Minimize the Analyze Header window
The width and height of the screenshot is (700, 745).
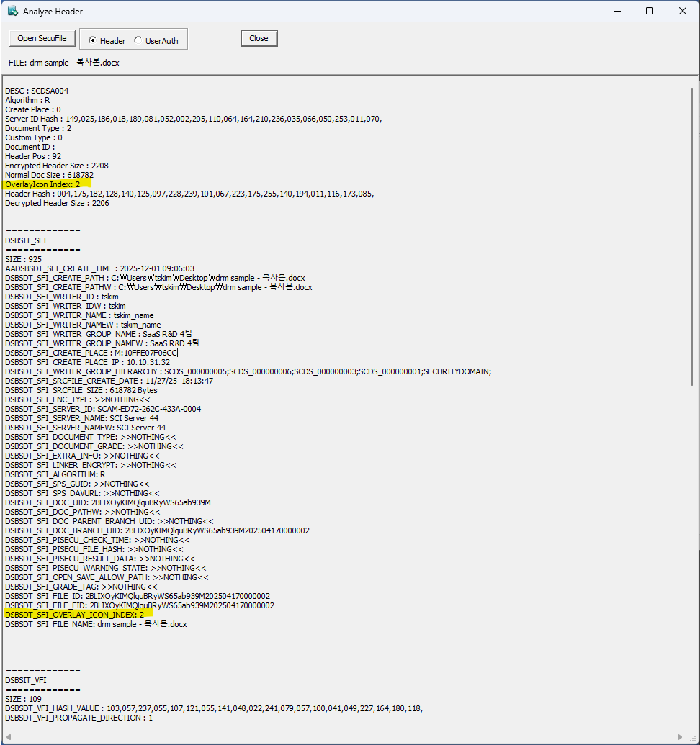pyautogui.click(x=616, y=11)
